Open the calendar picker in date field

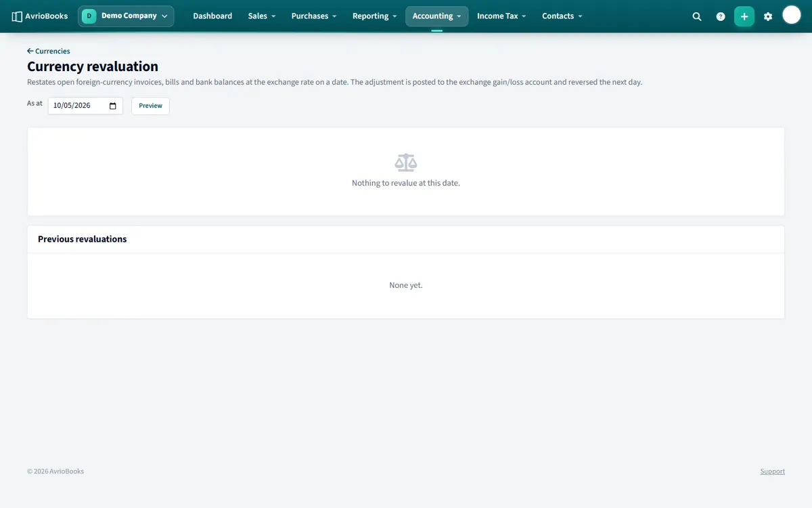(x=113, y=106)
